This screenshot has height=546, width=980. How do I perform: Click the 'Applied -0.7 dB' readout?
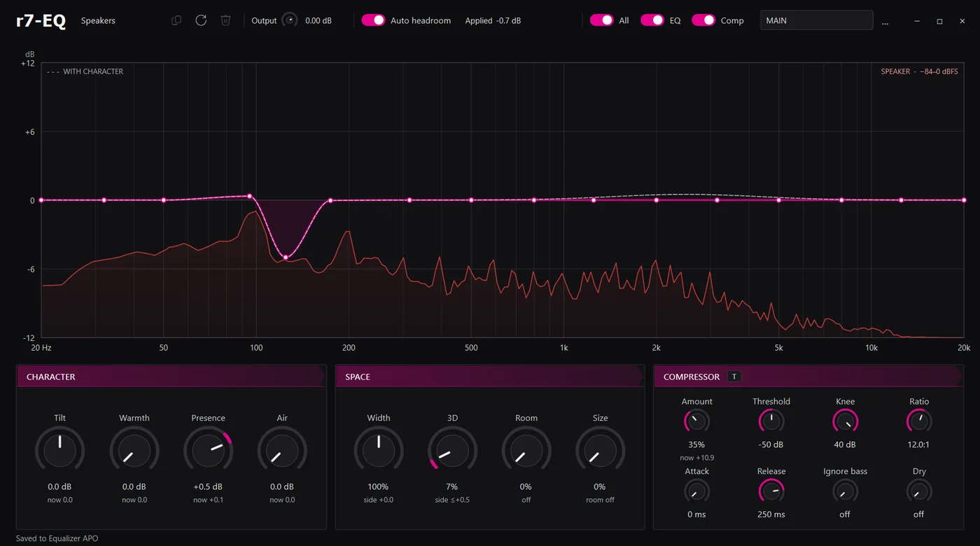pos(493,20)
